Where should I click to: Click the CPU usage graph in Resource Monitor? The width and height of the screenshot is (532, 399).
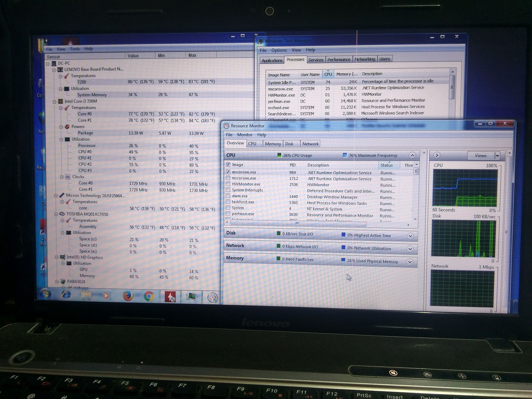465,188
